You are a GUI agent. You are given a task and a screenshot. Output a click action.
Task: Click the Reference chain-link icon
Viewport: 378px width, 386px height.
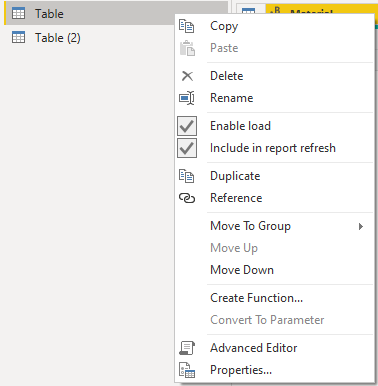pos(187,198)
